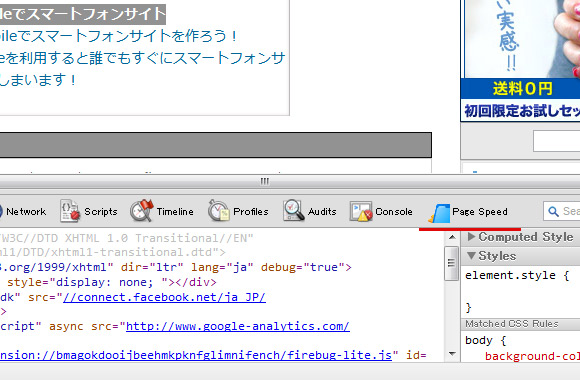Screen dimensions: 580x380
Task: Open the Network panel icon
Action: click(x=1, y=212)
